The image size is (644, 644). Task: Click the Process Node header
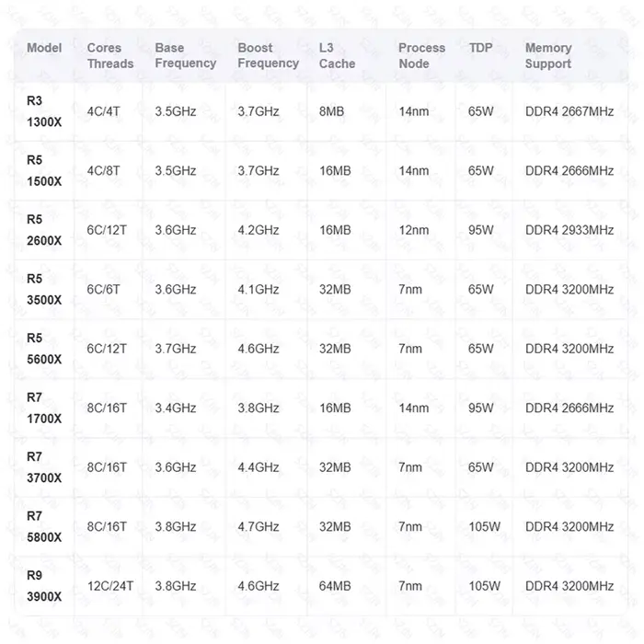point(421,55)
